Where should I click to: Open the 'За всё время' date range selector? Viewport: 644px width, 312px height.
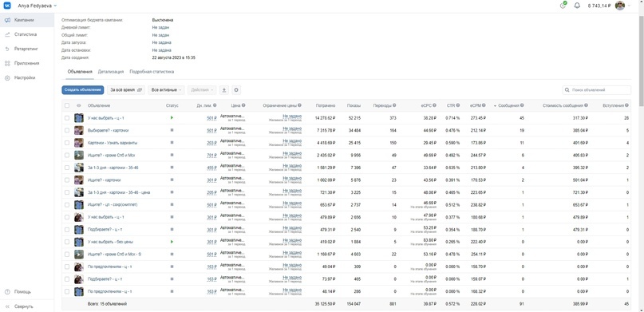click(x=126, y=90)
